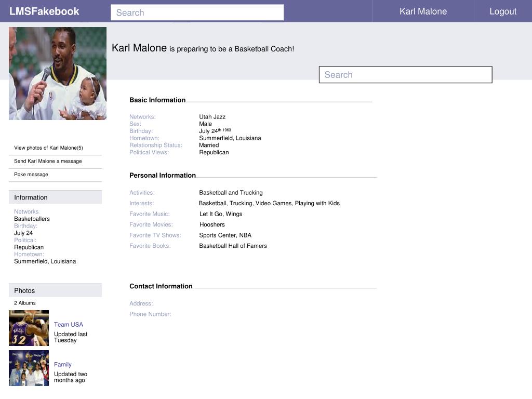Click the top header Search field
Screen dimensions: 532x399
coord(197,12)
